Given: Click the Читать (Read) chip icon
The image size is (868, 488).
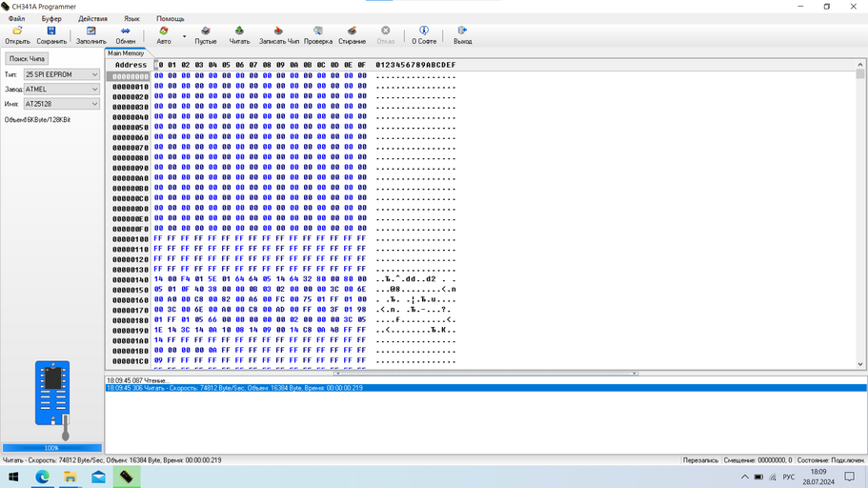Looking at the screenshot, I should click(239, 35).
